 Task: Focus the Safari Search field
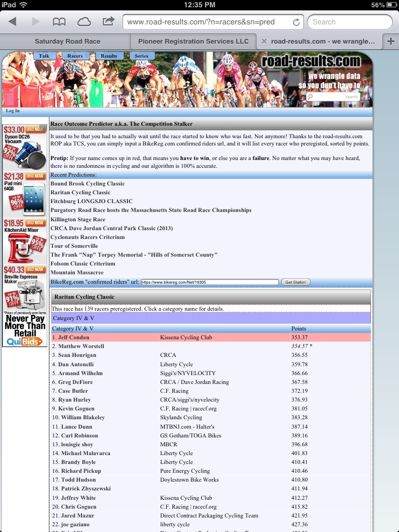tap(350, 22)
